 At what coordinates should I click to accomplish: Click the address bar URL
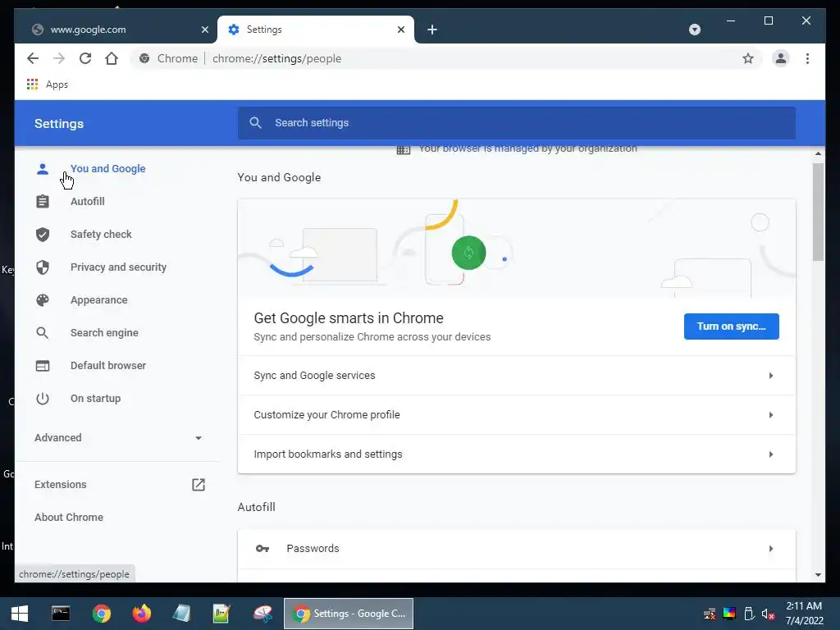[x=277, y=58]
